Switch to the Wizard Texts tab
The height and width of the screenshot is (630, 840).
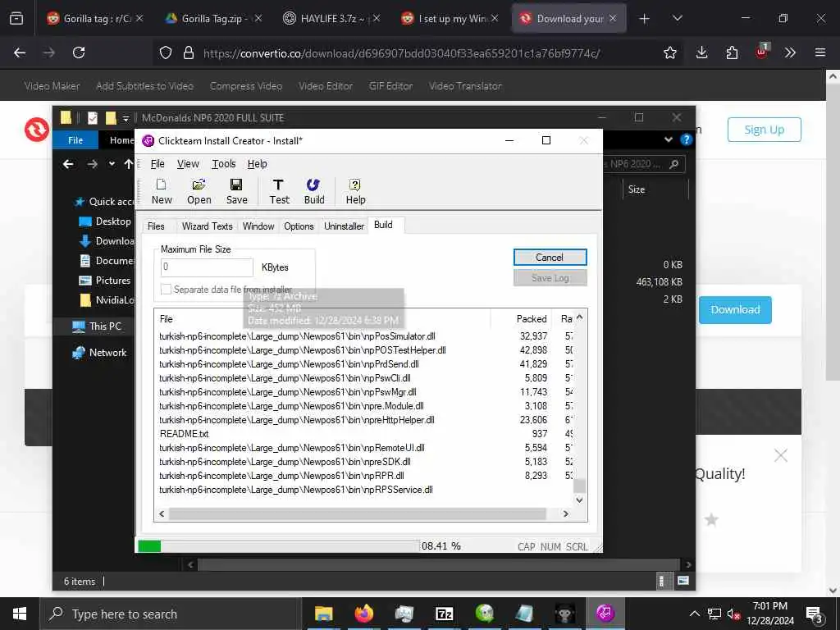(207, 226)
